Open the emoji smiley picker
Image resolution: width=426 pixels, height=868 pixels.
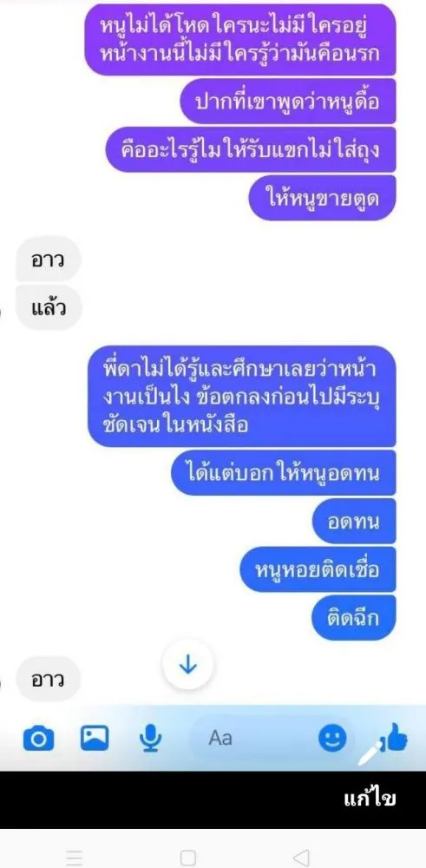(332, 738)
